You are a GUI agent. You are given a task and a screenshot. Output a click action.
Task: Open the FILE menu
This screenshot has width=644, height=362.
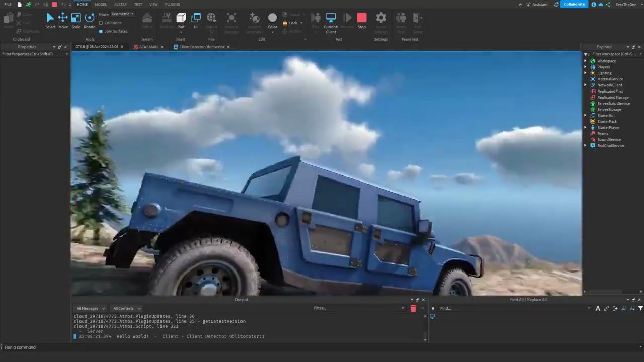point(8,4)
